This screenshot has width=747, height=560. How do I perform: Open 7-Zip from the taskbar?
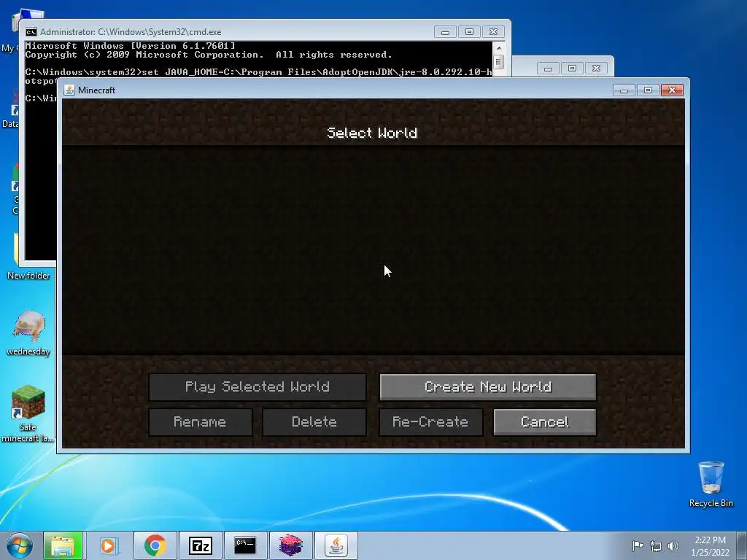[200, 545]
